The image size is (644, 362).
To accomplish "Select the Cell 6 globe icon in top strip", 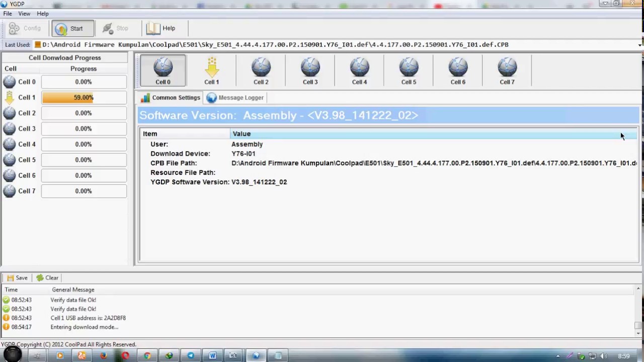I will [458, 70].
